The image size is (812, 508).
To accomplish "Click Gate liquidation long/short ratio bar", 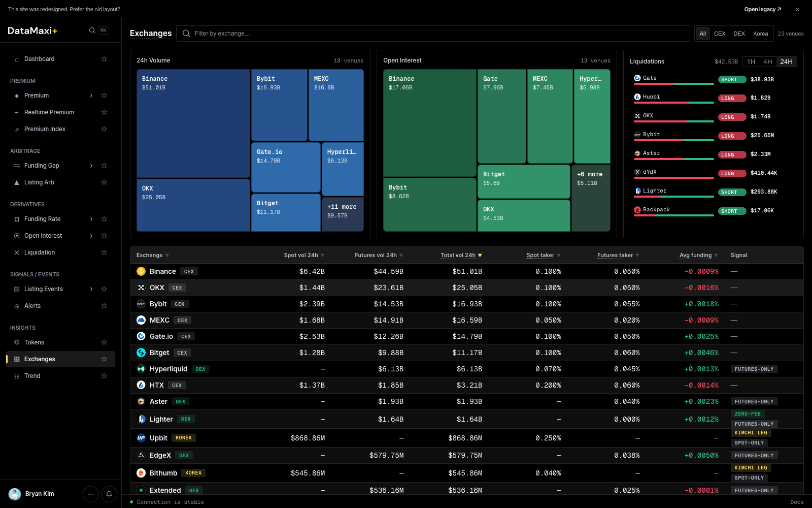I will point(674,84).
